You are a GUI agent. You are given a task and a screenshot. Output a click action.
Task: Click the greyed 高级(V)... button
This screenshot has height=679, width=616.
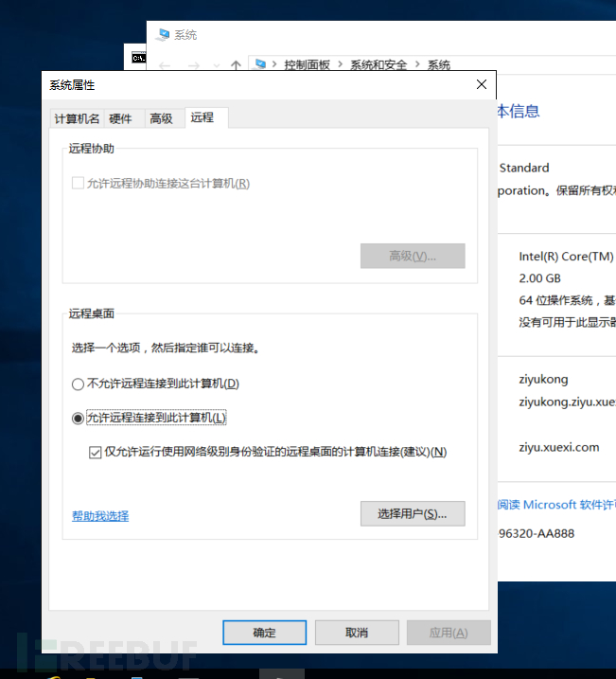coord(413,256)
